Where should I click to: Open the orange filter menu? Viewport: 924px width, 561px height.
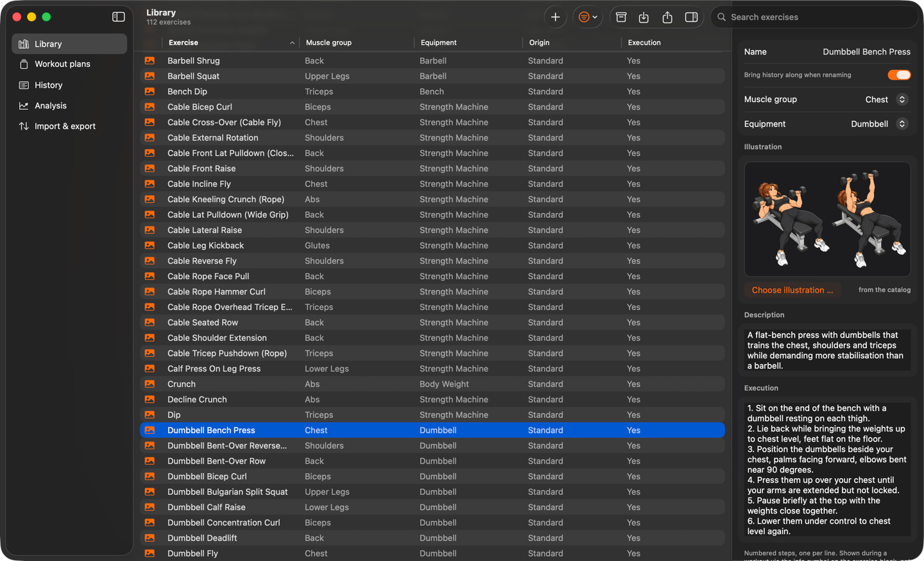(588, 17)
